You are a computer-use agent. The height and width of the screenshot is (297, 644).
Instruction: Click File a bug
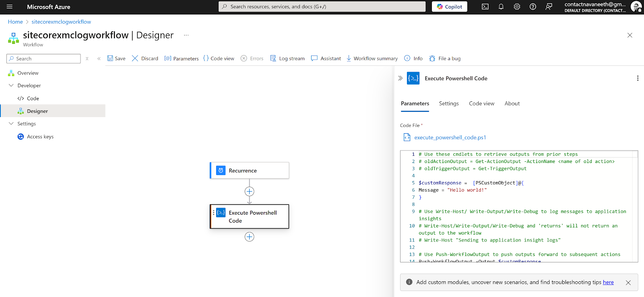point(445,58)
